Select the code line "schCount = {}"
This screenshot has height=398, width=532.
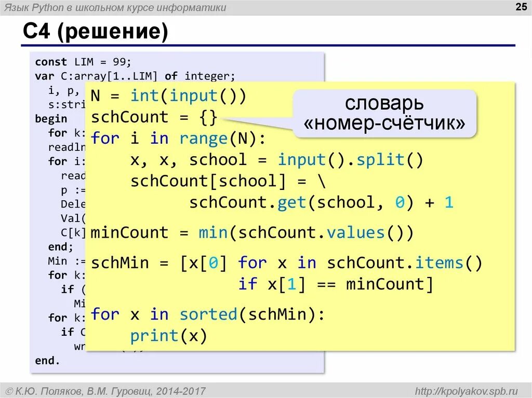click(154, 117)
